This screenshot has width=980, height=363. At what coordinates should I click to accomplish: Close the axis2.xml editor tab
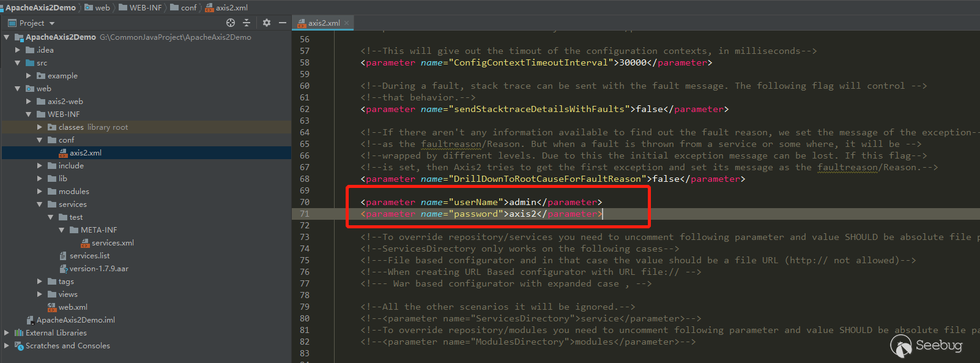(x=347, y=23)
